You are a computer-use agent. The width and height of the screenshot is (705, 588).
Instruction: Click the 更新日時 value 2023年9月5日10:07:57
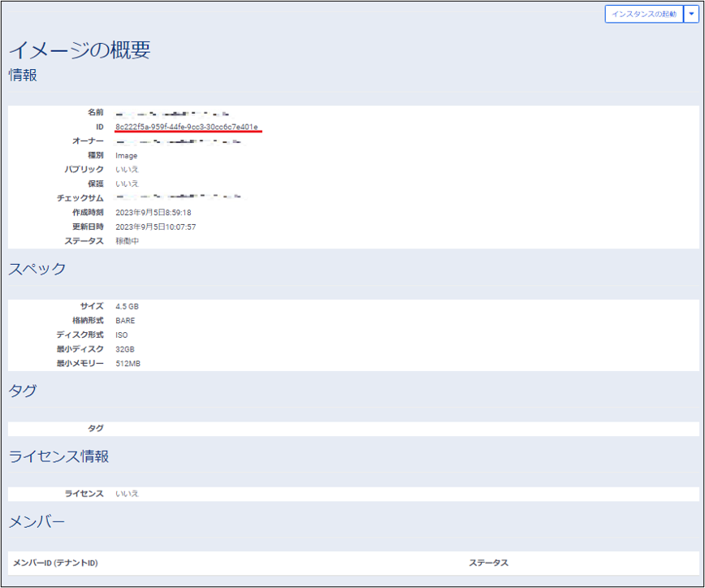click(x=156, y=227)
